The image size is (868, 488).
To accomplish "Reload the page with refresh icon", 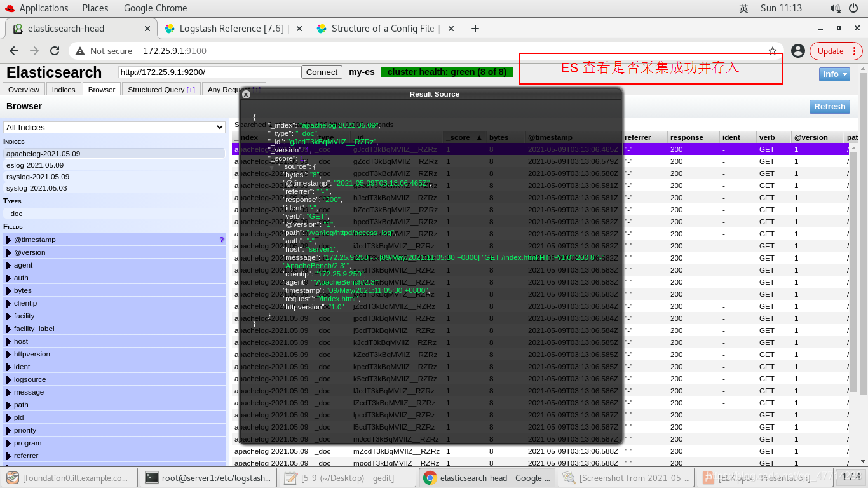I will coord(55,51).
